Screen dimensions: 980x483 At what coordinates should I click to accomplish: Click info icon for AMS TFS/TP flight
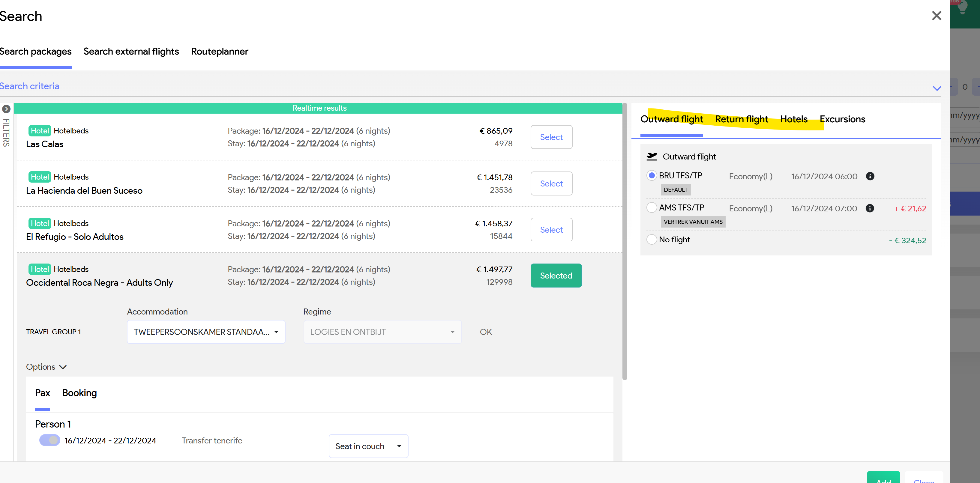coord(869,208)
